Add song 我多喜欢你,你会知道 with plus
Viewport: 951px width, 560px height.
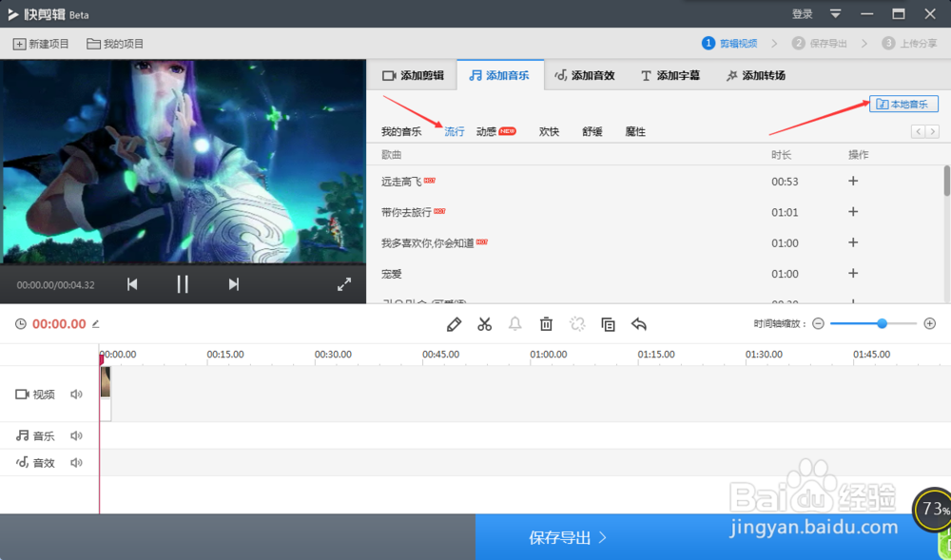(x=853, y=242)
